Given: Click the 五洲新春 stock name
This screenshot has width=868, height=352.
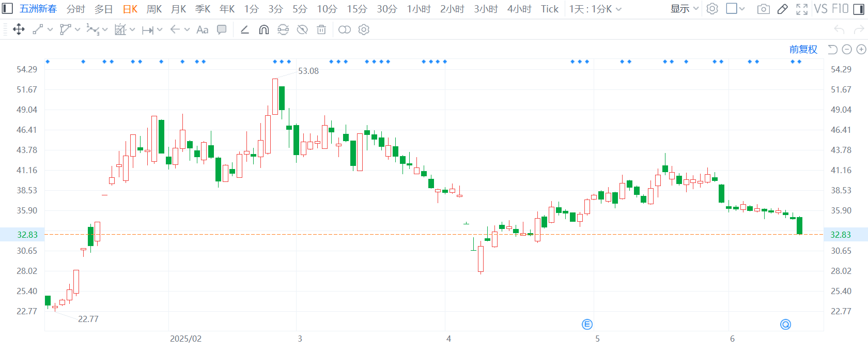Looking at the screenshot, I should point(38,9).
